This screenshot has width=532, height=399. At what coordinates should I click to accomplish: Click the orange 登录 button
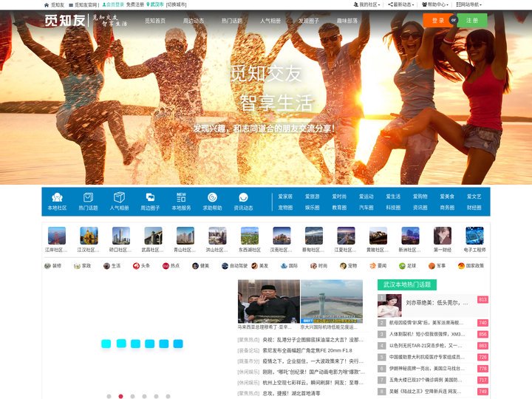click(437, 21)
